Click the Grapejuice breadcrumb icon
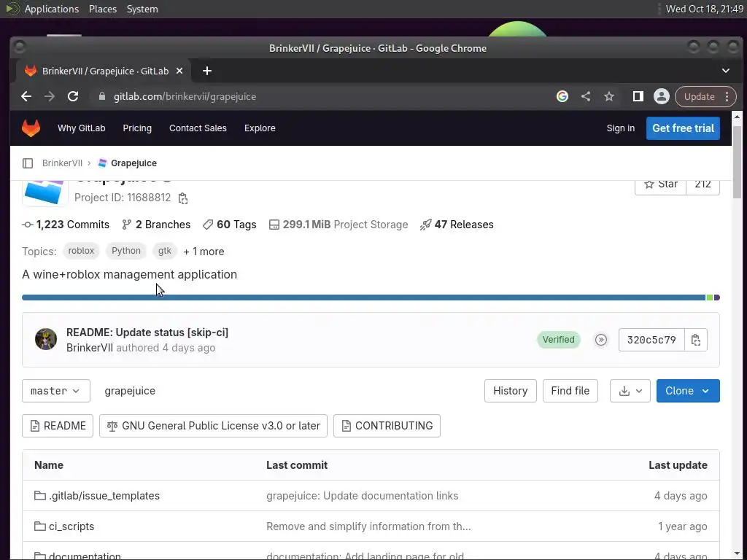 point(102,163)
